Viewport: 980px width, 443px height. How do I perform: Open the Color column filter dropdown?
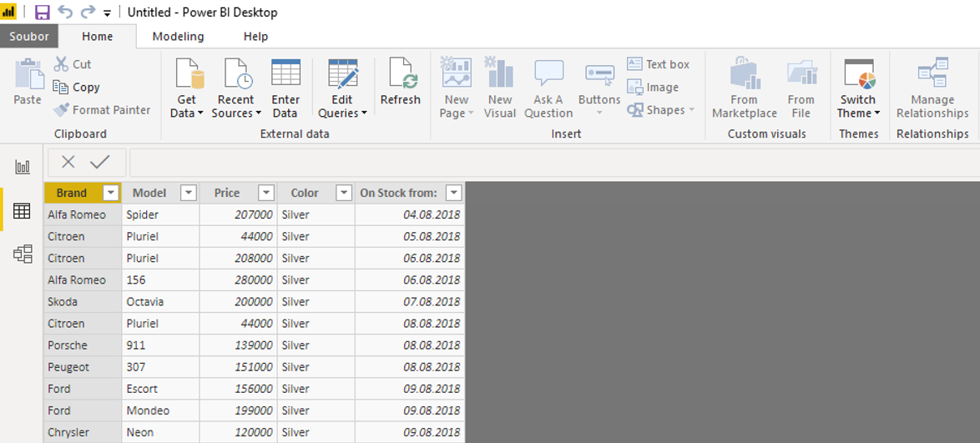(344, 193)
